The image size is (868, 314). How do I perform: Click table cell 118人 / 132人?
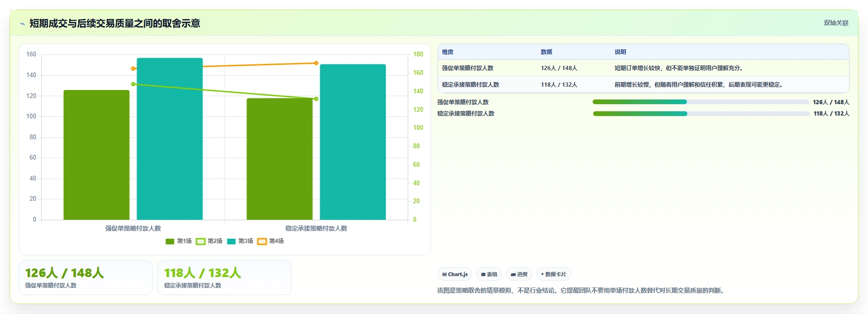pyautogui.click(x=559, y=85)
